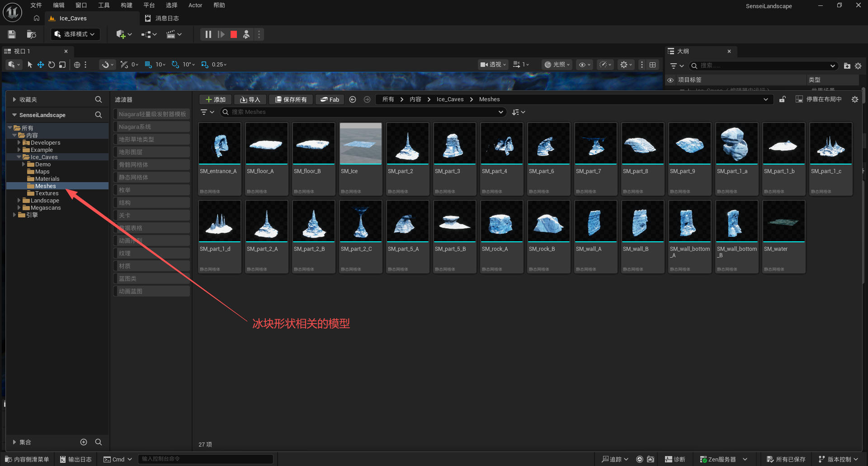Open the 输出日志 panel

75,459
